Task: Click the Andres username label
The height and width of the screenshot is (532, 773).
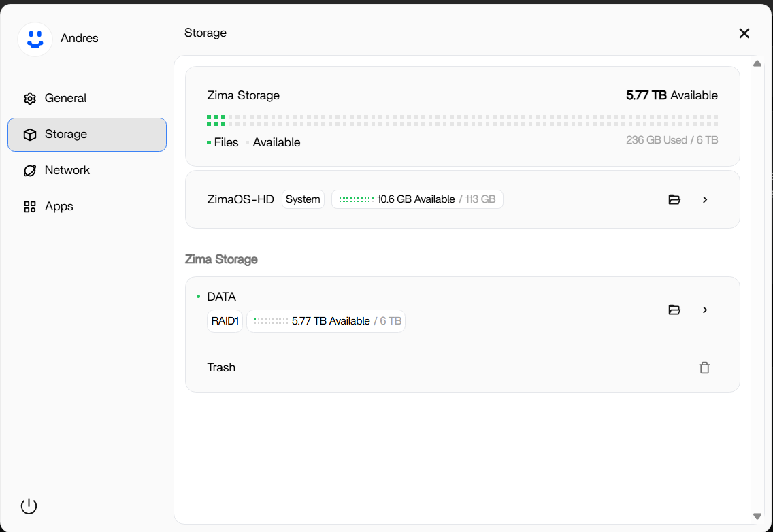Action: coord(80,39)
